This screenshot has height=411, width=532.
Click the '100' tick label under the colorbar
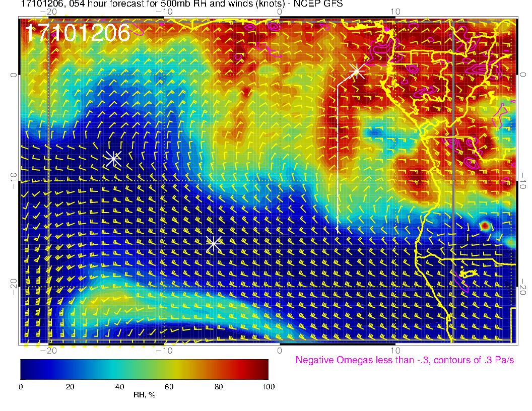(269, 387)
